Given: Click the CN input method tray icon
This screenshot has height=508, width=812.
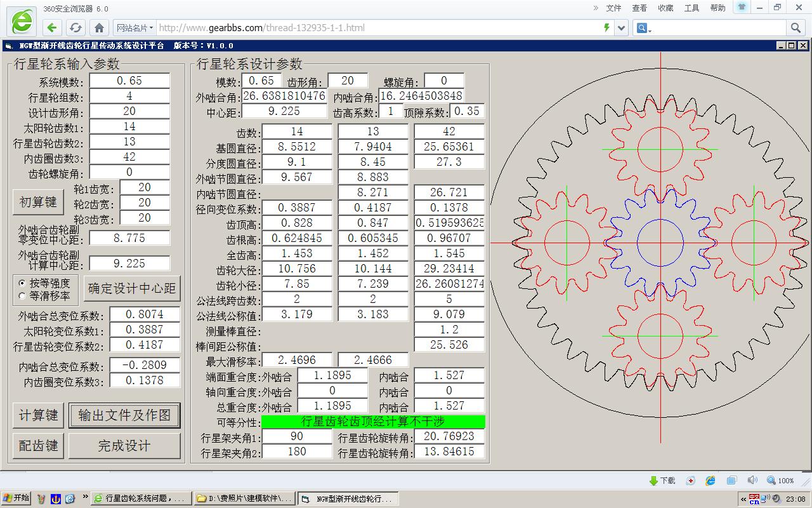Looking at the screenshot, I should tap(754, 498).
